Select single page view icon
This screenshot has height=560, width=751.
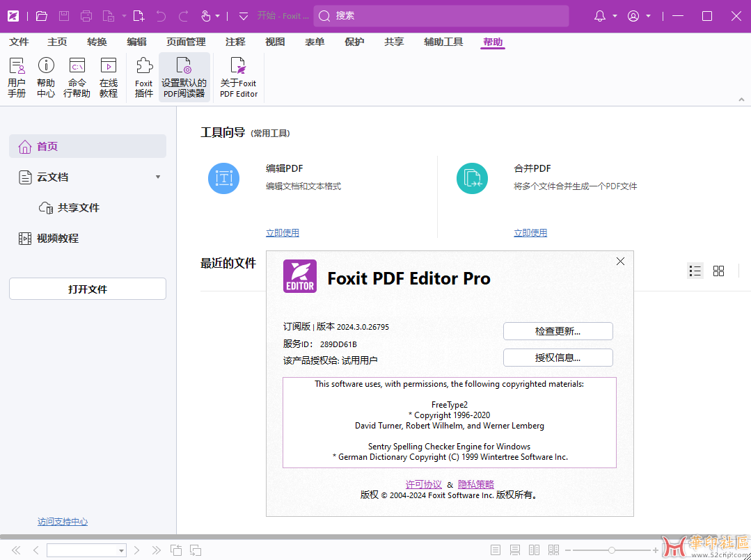(x=496, y=550)
